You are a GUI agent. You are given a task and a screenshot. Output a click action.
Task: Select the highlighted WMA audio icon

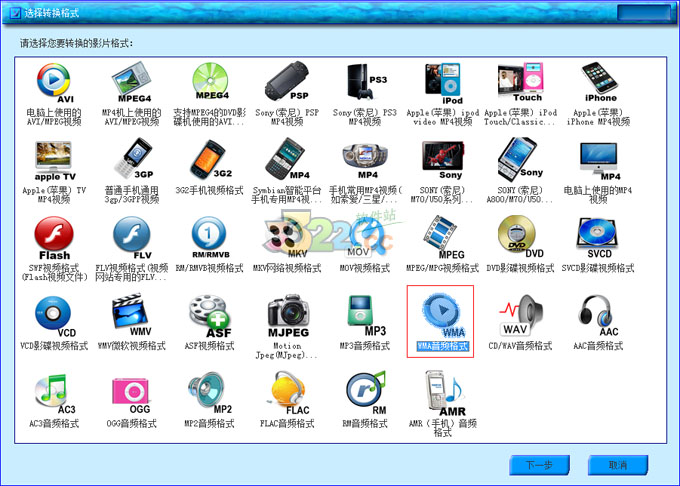(x=442, y=316)
